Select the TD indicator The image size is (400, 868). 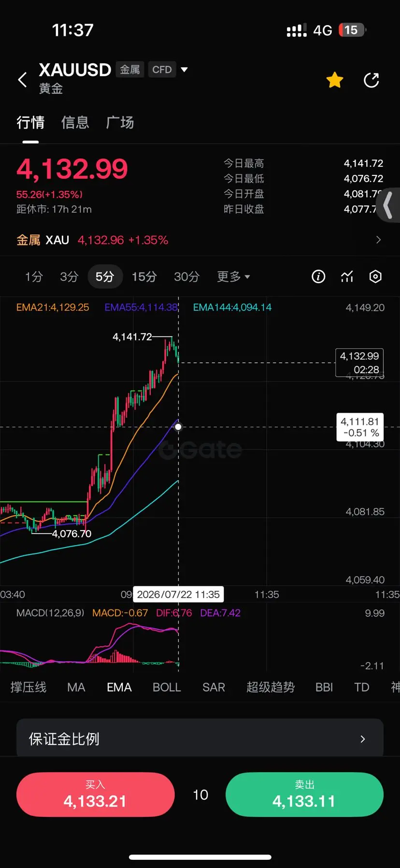361,687
